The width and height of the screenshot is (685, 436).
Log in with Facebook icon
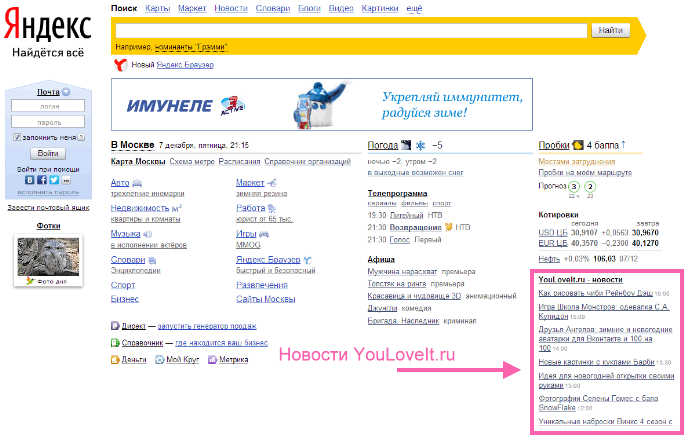[x=42, y=180]
